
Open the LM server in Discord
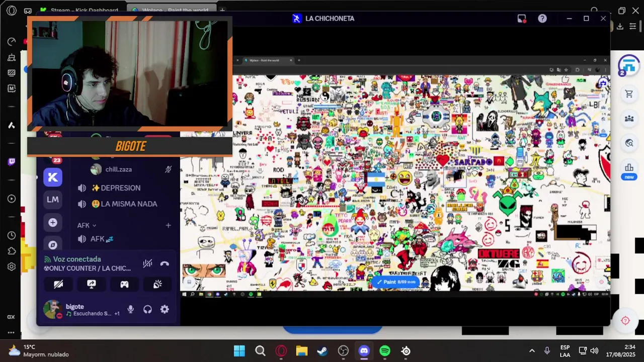click(53, 200)
